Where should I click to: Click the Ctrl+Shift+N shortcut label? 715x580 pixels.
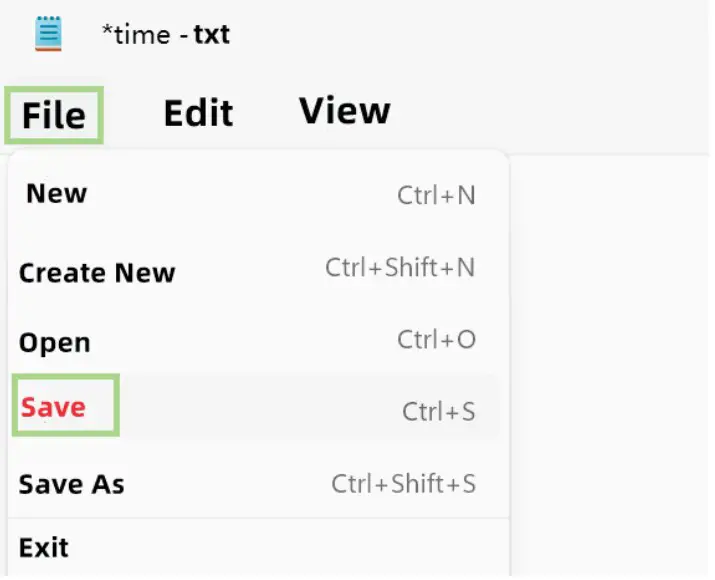[x=400, y=268]
